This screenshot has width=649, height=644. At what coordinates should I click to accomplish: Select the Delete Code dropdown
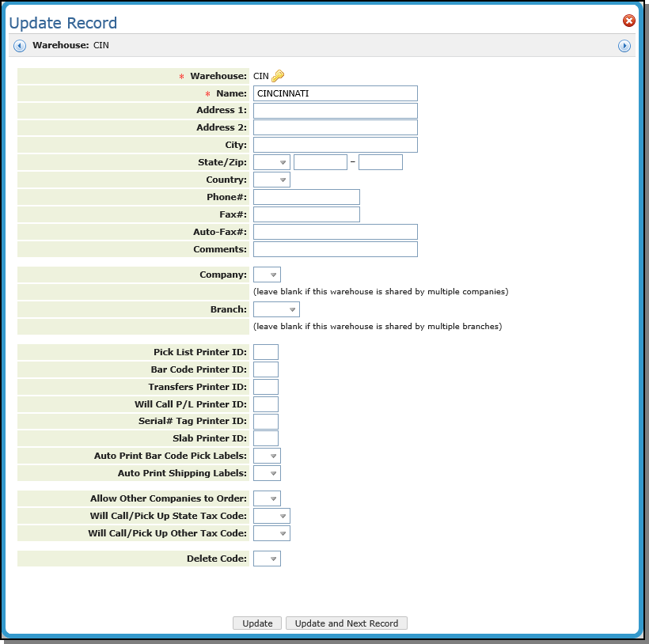pos(267,559)
